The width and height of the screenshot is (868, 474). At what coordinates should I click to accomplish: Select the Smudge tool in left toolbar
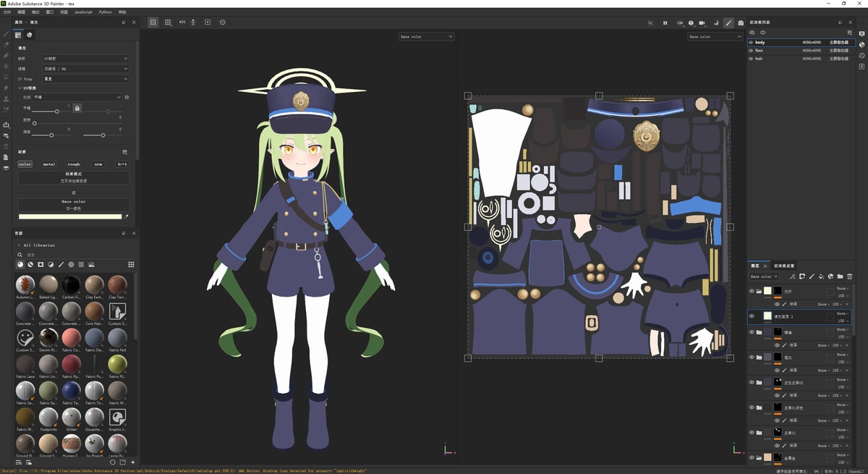point(6,88)
